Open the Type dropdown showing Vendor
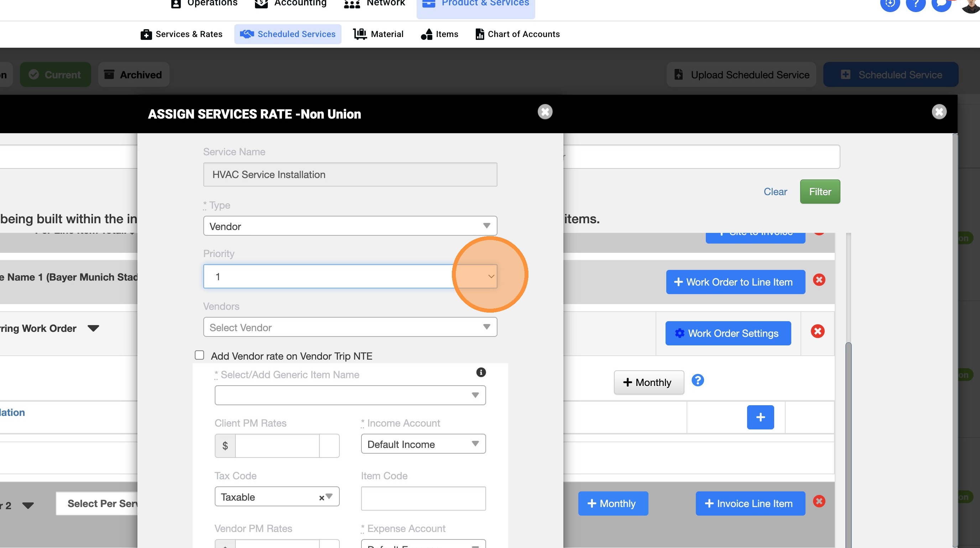Screen dimensions: 980x548 click(x=350, y=226)
